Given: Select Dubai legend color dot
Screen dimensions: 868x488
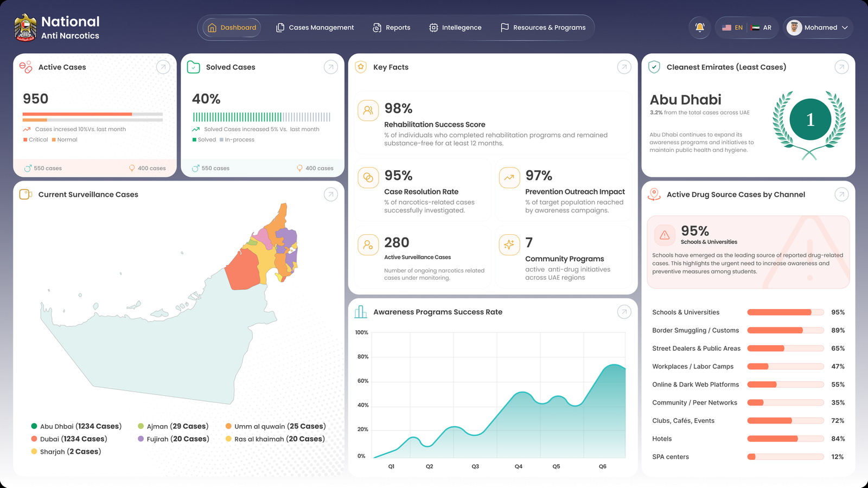Looking at the screenshot, I should coord(34,439).
